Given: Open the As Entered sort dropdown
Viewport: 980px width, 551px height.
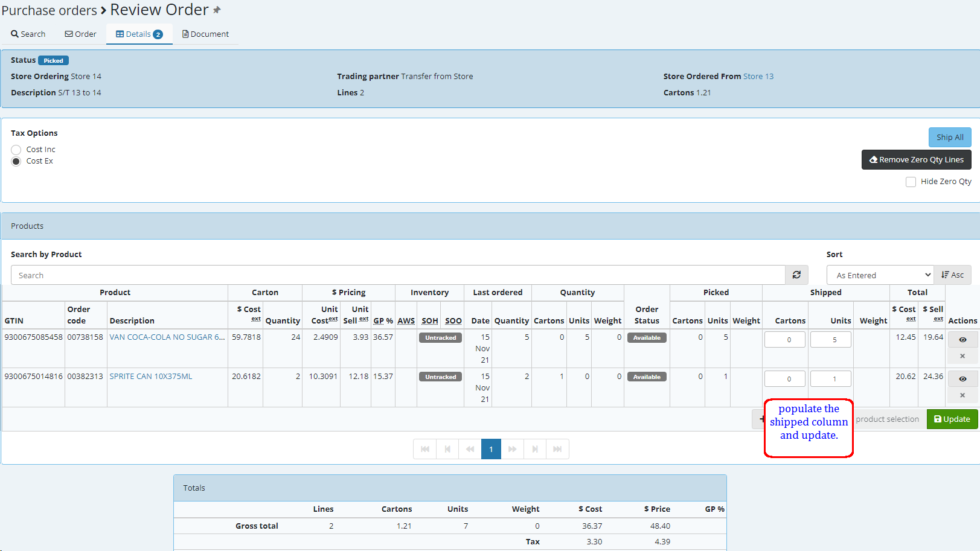Looking at the screenshot, I should pyautogui.click(x=880, y=275).
